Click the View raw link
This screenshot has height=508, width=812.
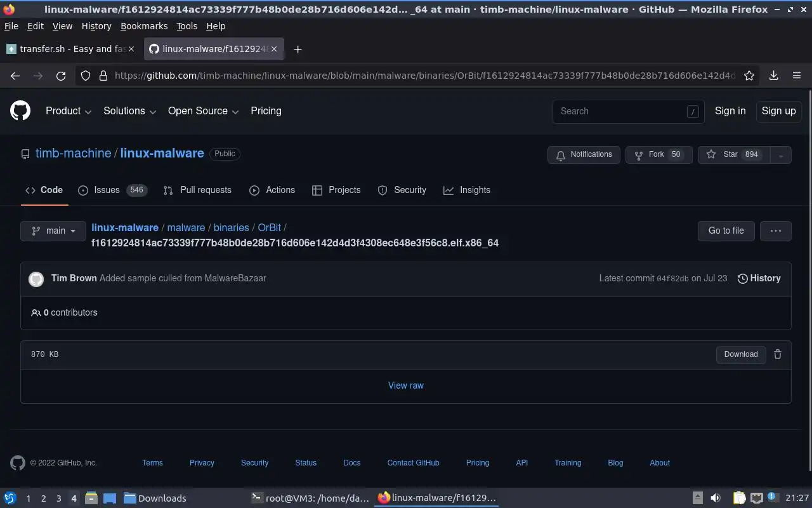pyautogui.click(x=406, y=385)
